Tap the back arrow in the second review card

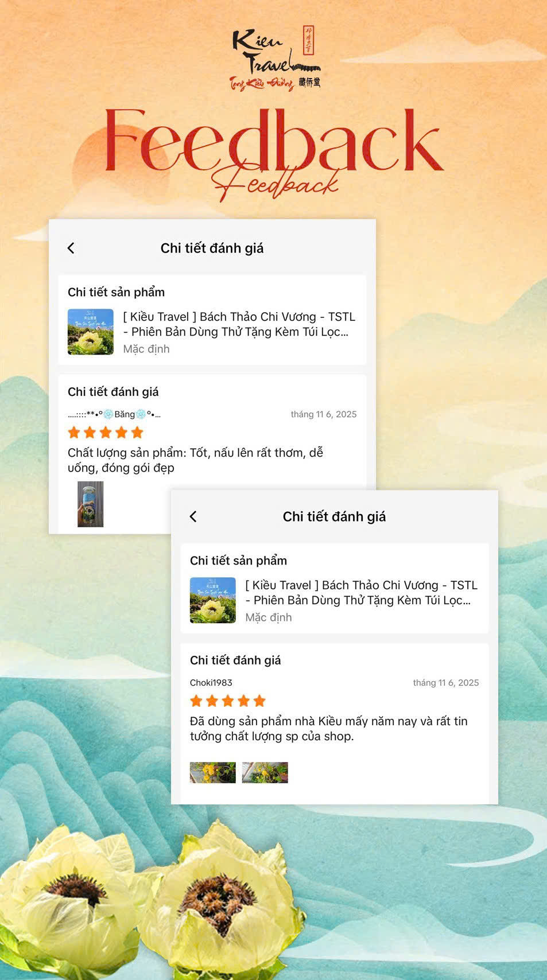[193, 516]
